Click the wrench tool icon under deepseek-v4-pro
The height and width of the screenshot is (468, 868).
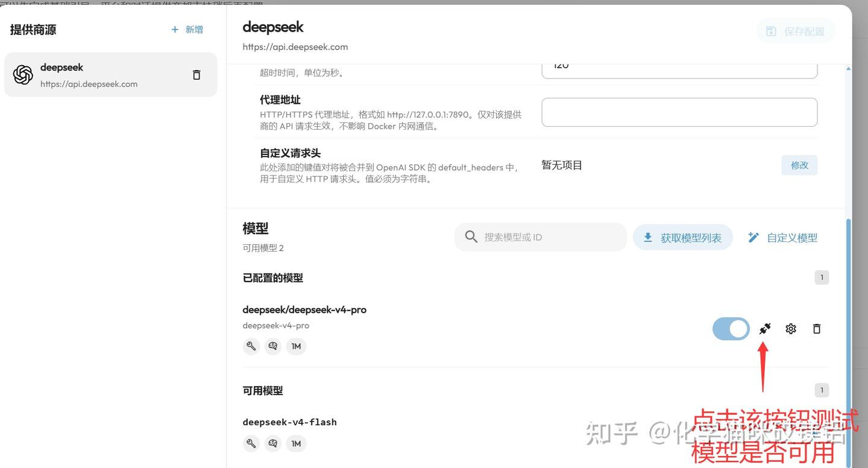251,346
